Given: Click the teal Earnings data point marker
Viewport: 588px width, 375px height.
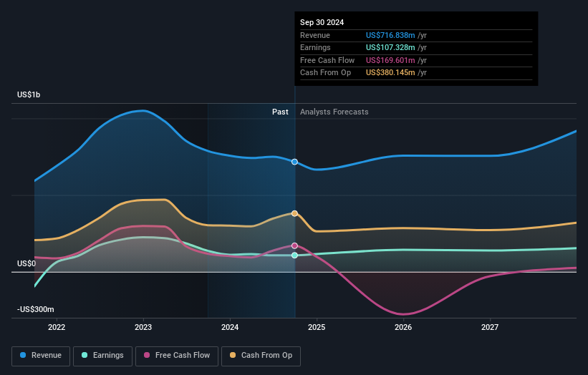Looking at the screenshot, I should click(x=295, y=255).
